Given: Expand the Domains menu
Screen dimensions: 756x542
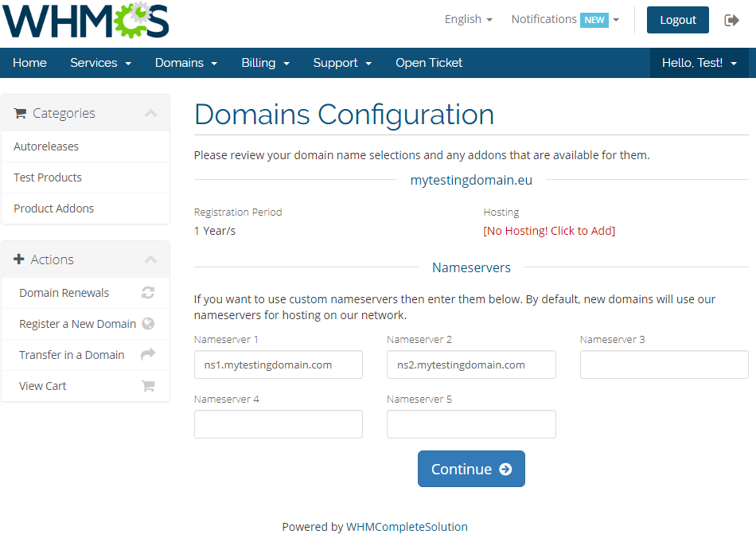Looking at the screenshot, I should click(x=186, y=63).
